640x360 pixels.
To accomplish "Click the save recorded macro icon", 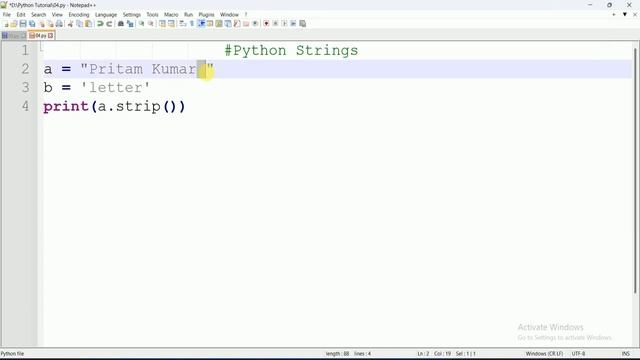I will (x=302, y=24).
